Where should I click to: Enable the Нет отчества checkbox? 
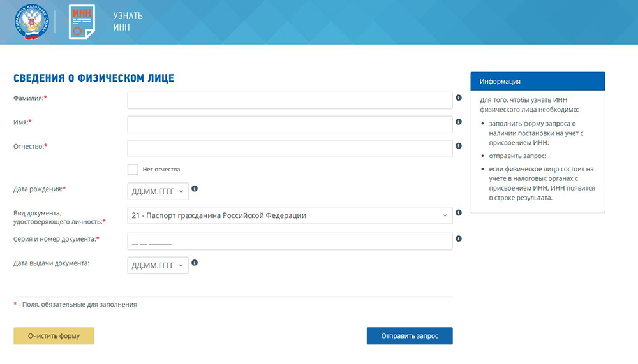133,170
